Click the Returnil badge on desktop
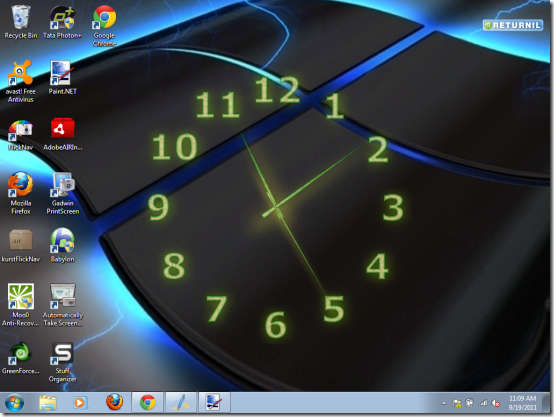This screenshot has width=554, height=417. point(513,25)
